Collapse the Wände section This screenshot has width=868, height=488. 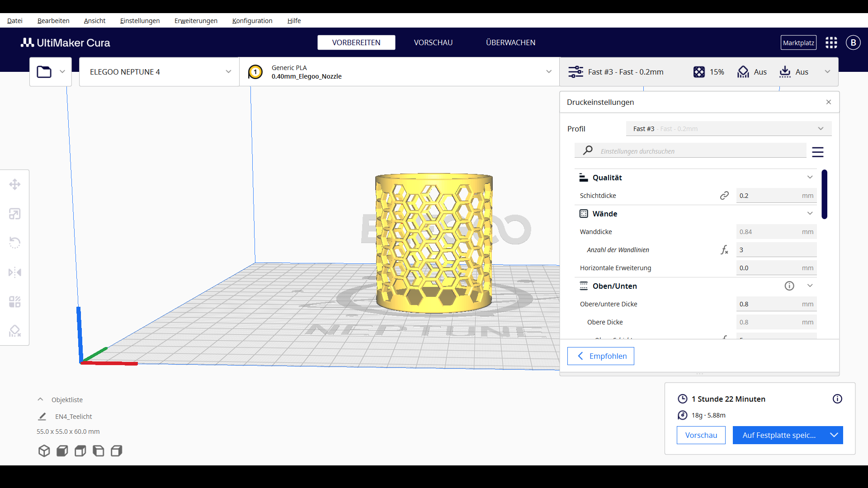point(810,214)
